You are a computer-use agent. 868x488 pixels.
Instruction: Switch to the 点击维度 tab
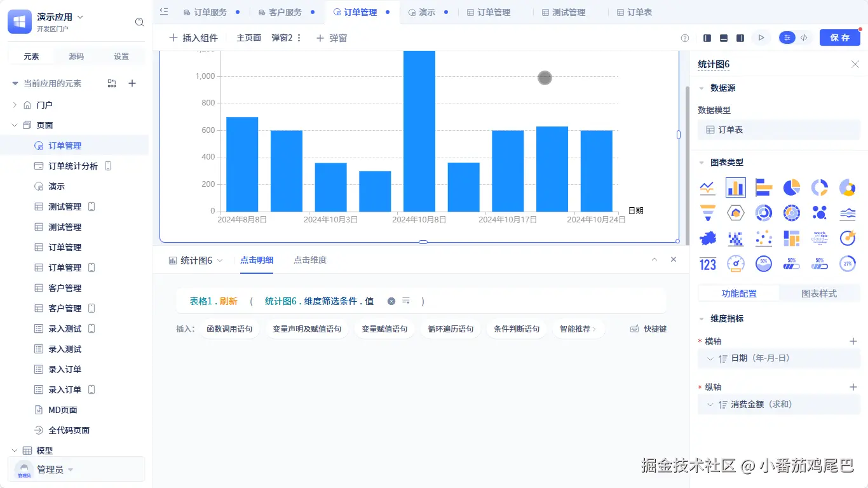tap(310, 260)
